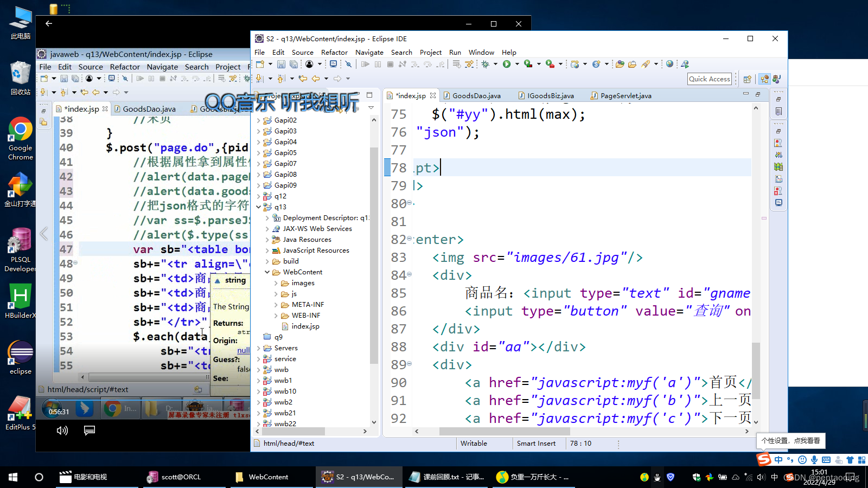Click the Terminate debug icon
868x488 pixels.
[x=390, y=64]
